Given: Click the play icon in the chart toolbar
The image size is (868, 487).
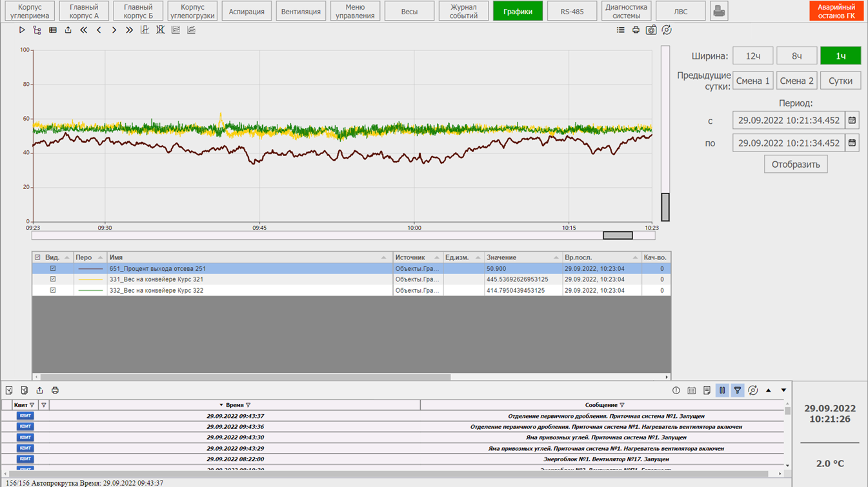Looking at the screenshot, I should pyautogui.click(x=22, y=30).
